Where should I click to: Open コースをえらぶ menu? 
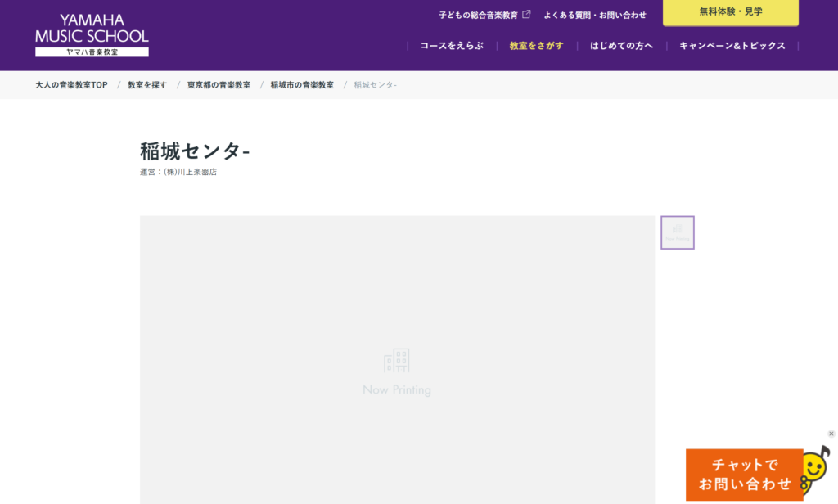click(x=452, y=46)
